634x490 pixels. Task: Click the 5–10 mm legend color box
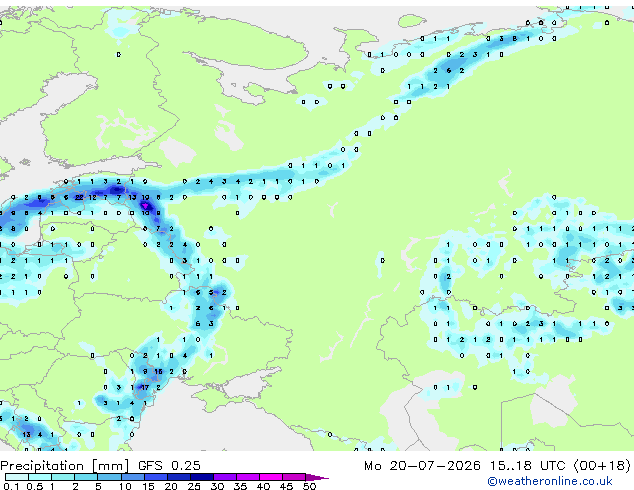click(x=109, y=477)
